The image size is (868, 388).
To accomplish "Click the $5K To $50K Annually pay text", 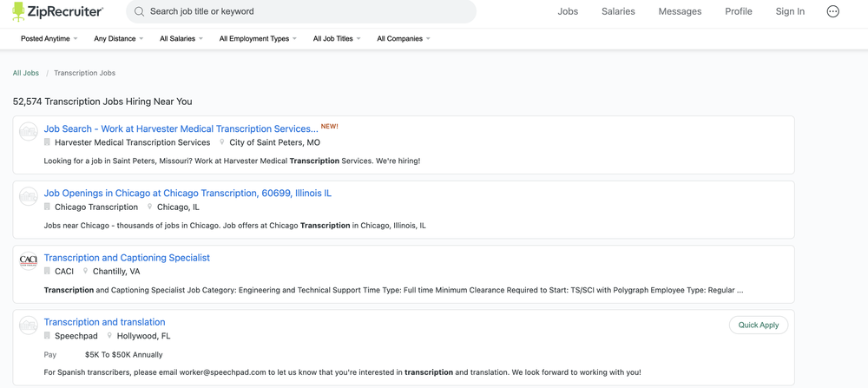I will (x=124, y=355).
